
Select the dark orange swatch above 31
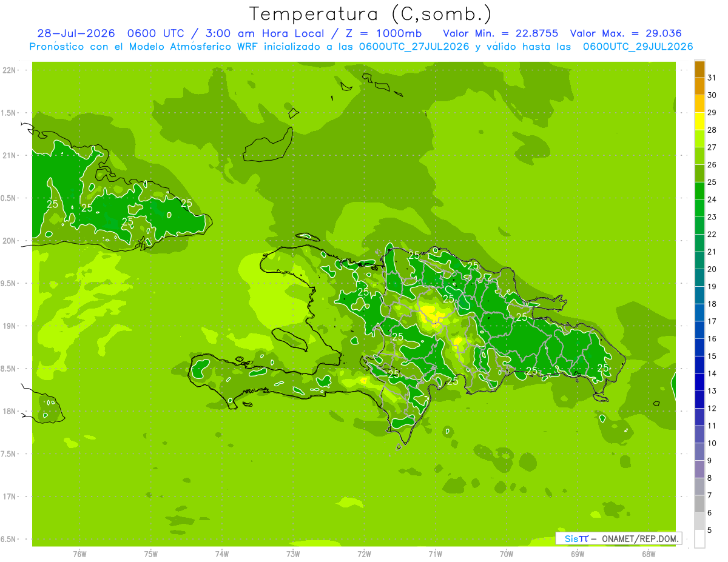(x=699, y=69)
